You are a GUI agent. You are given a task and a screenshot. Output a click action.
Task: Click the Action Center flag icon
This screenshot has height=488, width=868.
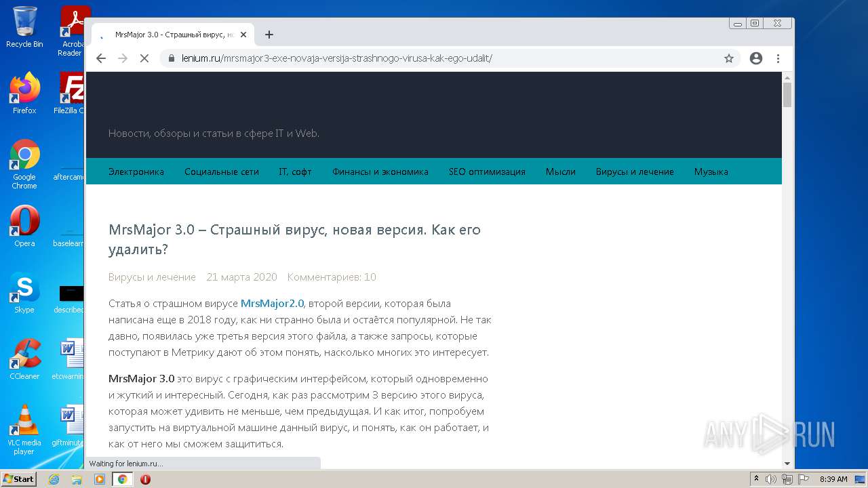click(803, 479)
